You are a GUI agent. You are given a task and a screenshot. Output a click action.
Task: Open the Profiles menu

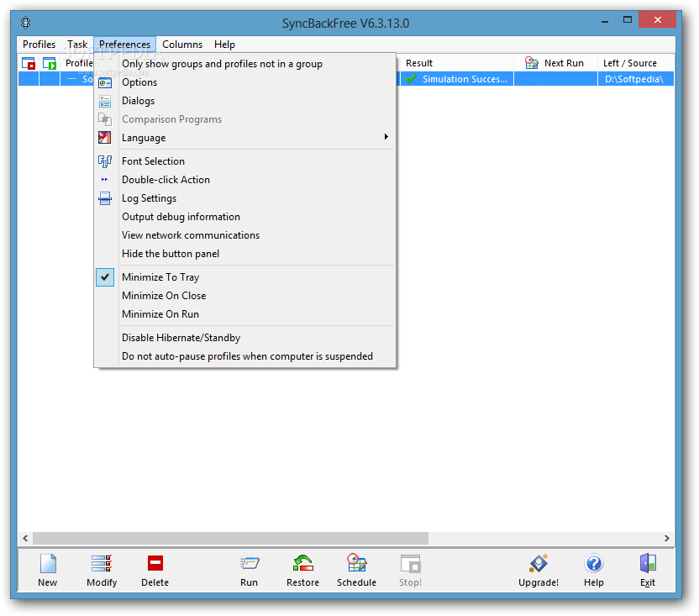(39, 45)
